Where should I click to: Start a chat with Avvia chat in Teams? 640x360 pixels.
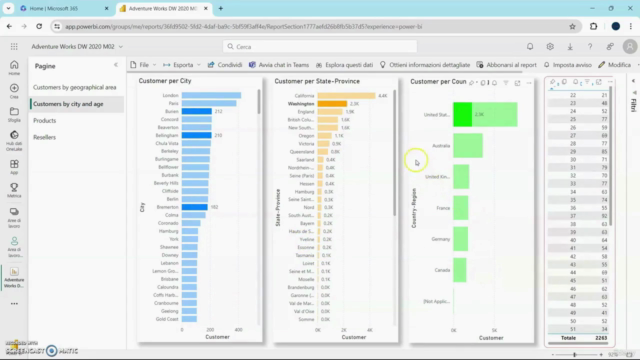279,65
